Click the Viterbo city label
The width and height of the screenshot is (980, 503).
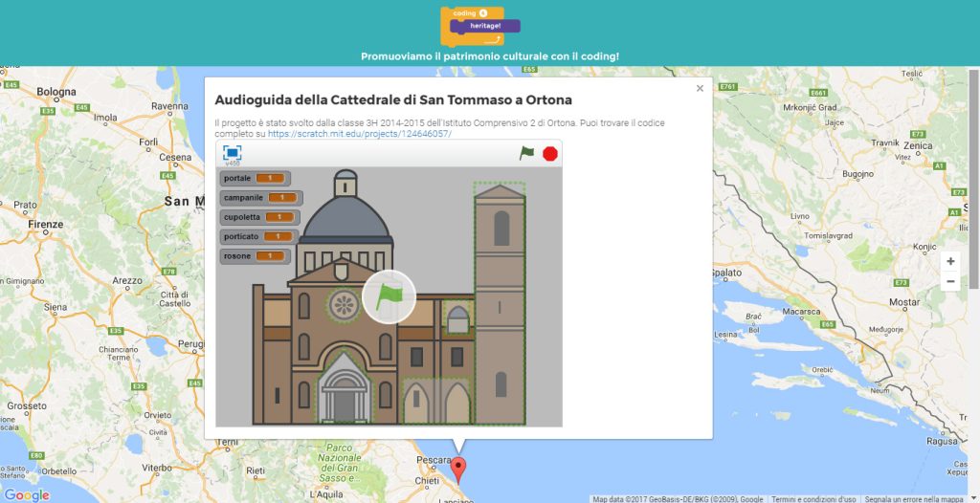coord(157,468)
